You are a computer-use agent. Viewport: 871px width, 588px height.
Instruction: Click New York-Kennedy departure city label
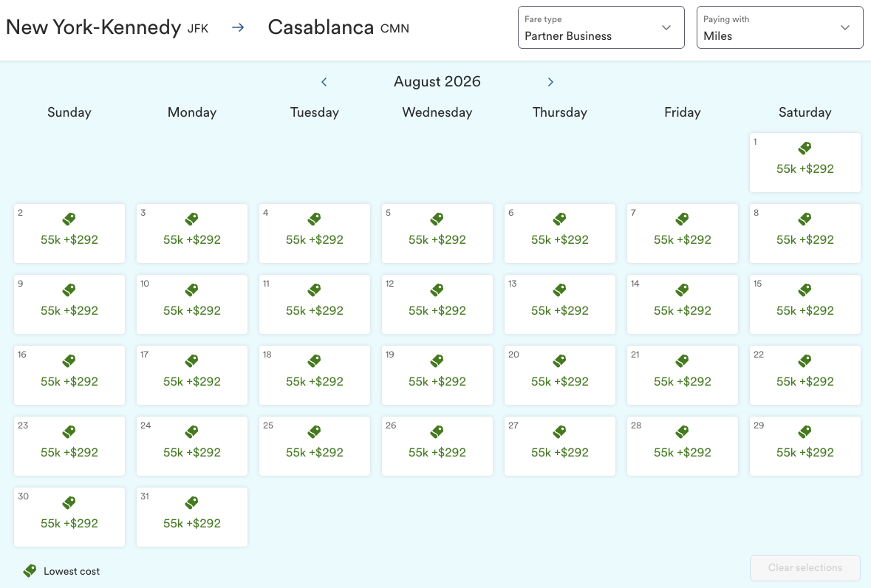92,27
